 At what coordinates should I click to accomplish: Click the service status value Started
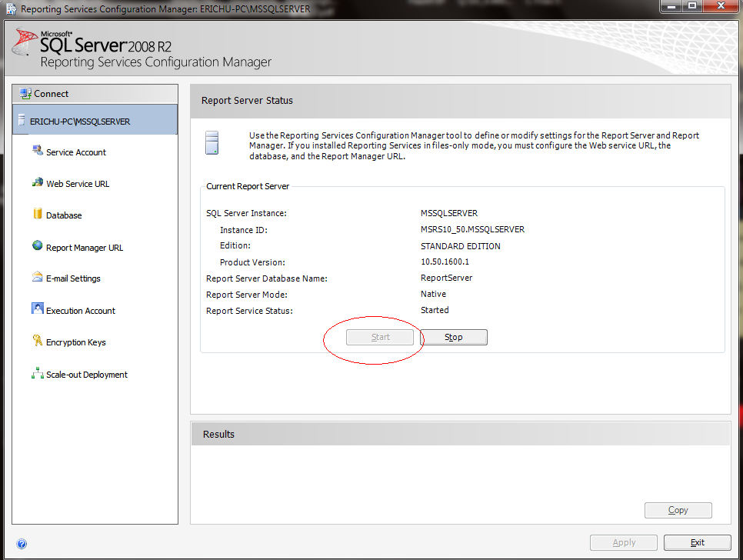click(435, 310)
